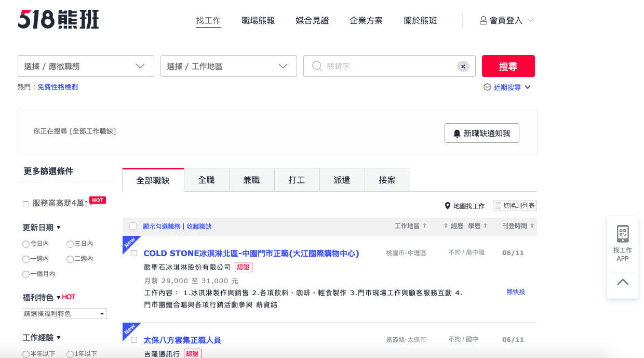Switch to the 打工 tab
644x358 pixels.
(297, 180)
